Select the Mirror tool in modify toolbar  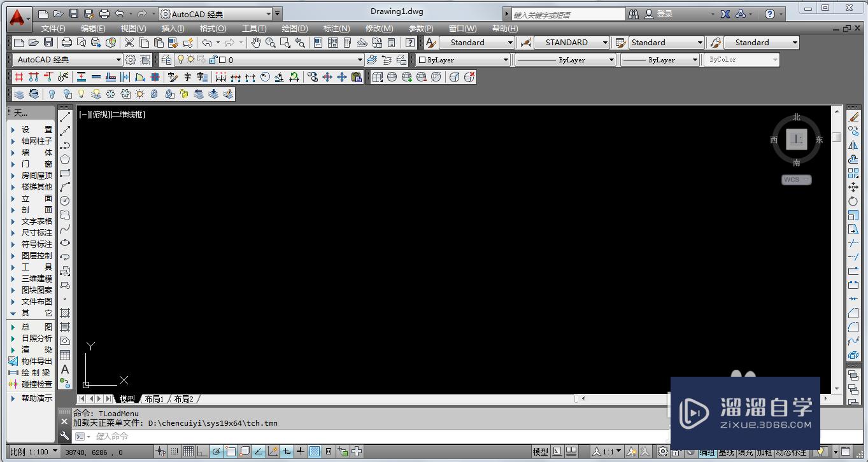[853, 145]
